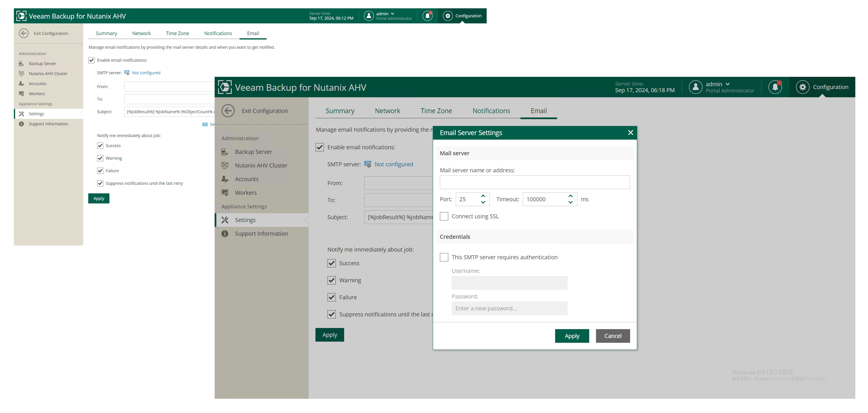The width and height of the screenshot is (868, 413).
Task: Click the Backup Server icon in the front window sidebar
Action: tap(225, 152)
